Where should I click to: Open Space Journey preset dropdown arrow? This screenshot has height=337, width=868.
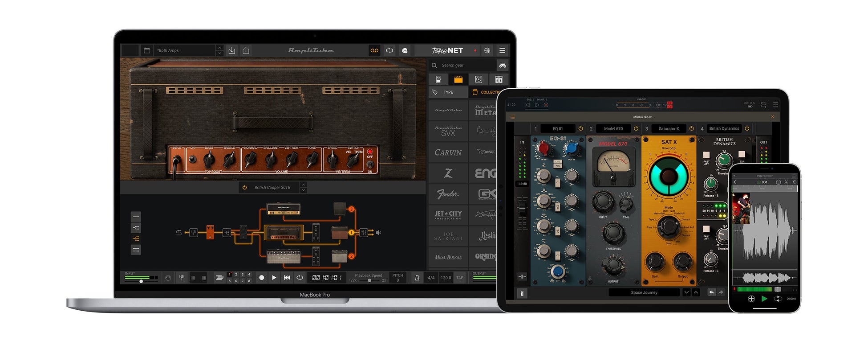[686, 292]
